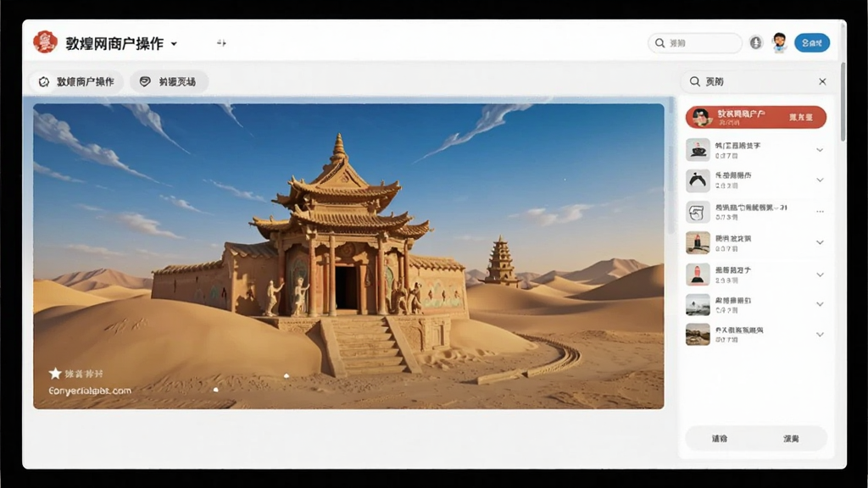This screenshot has height=488, width=868.
Task: Expand the roof-icon list item chevron
Action: click(820, 180)
